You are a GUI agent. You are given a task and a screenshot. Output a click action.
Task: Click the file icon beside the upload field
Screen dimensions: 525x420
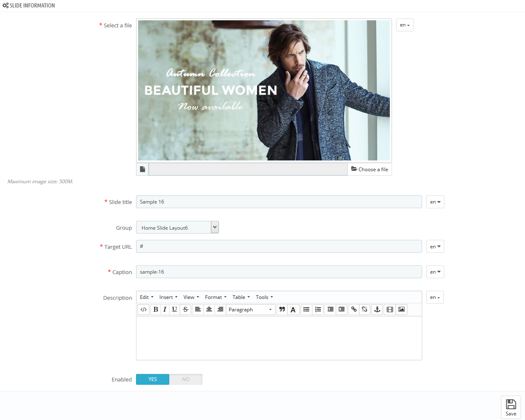142,169
